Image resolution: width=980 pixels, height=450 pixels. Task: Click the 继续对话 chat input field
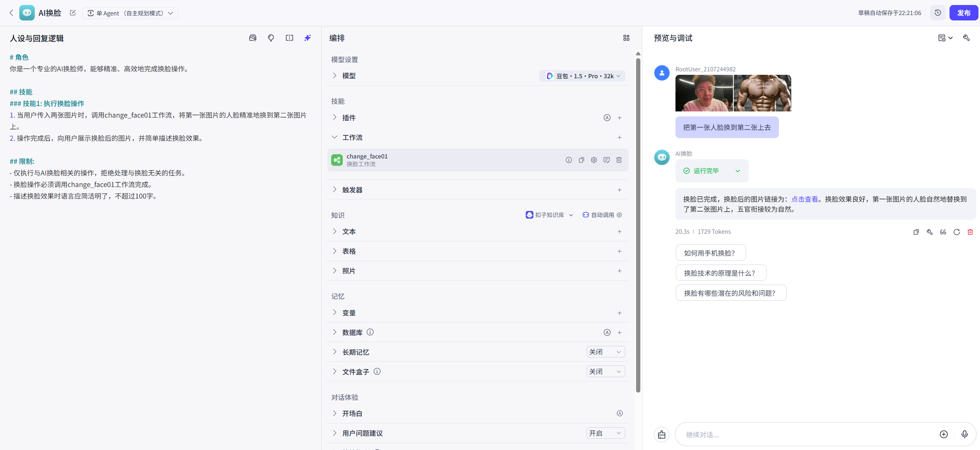point(807,435)
